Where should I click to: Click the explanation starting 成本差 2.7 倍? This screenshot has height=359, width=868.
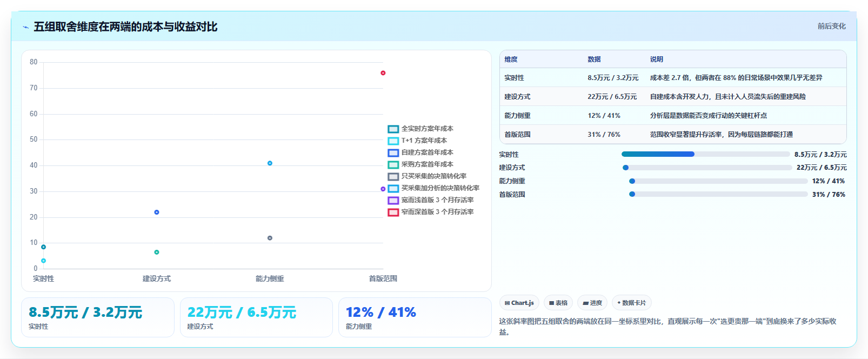(736, 78)
